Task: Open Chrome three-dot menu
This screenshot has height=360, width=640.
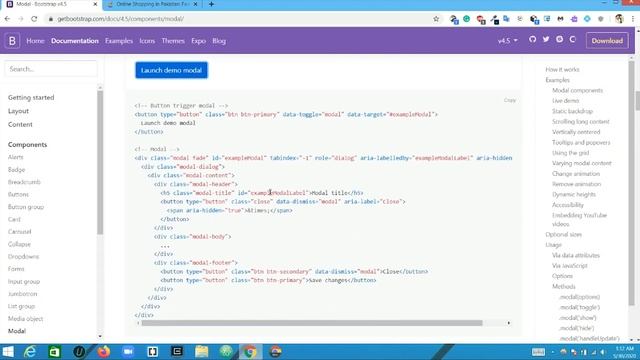Action: pos(633,19)
